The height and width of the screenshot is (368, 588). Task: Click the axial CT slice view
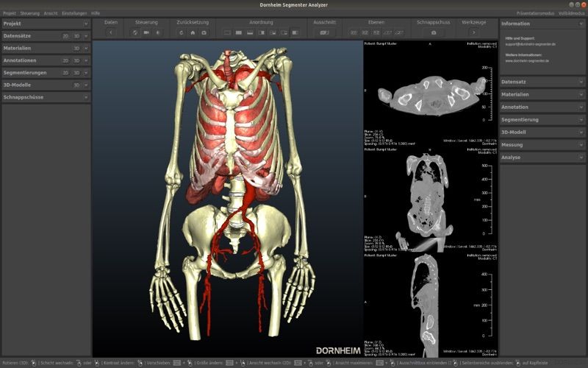[431, 93]
